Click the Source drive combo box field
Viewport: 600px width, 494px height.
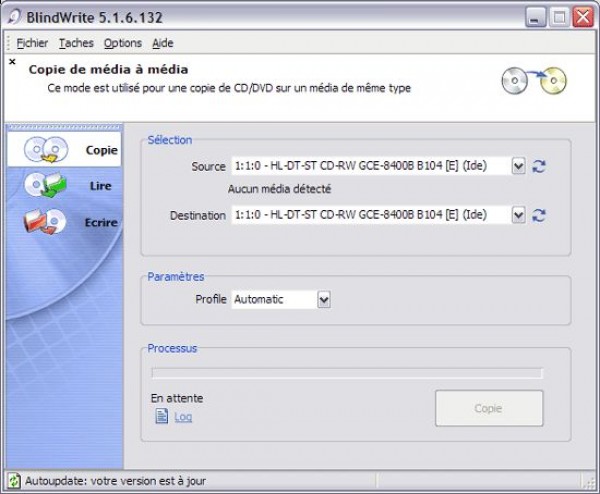pos(378,166)
